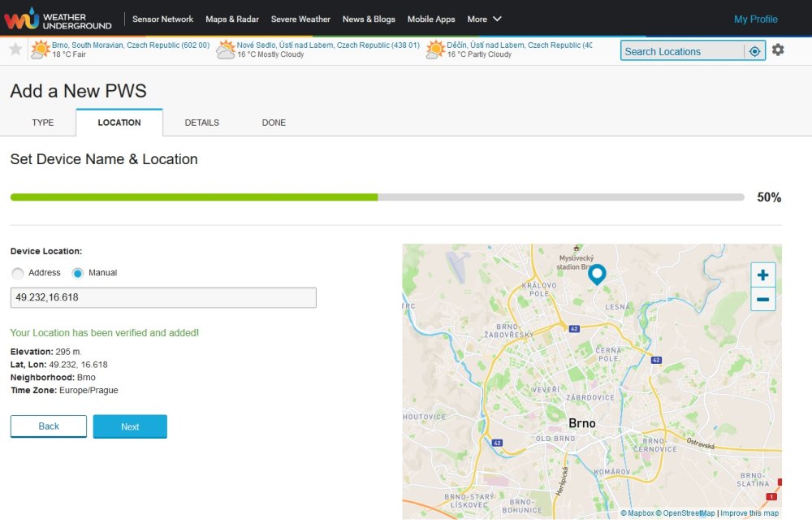Image resolution: width=812 pixels, height=528 pixels.
Task: Click the Brno weather sun-cloud icon
Action: [40, 50]
